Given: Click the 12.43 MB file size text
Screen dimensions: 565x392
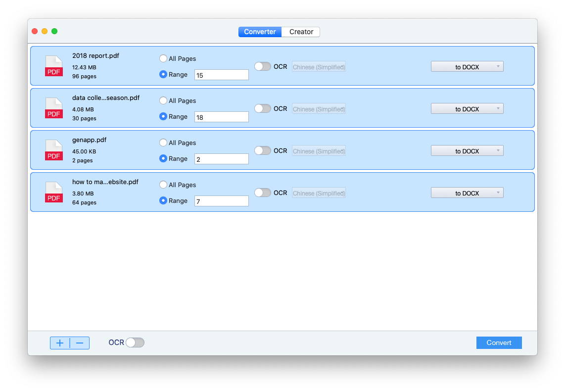Looking at the screenshot, I should [84, 67].
